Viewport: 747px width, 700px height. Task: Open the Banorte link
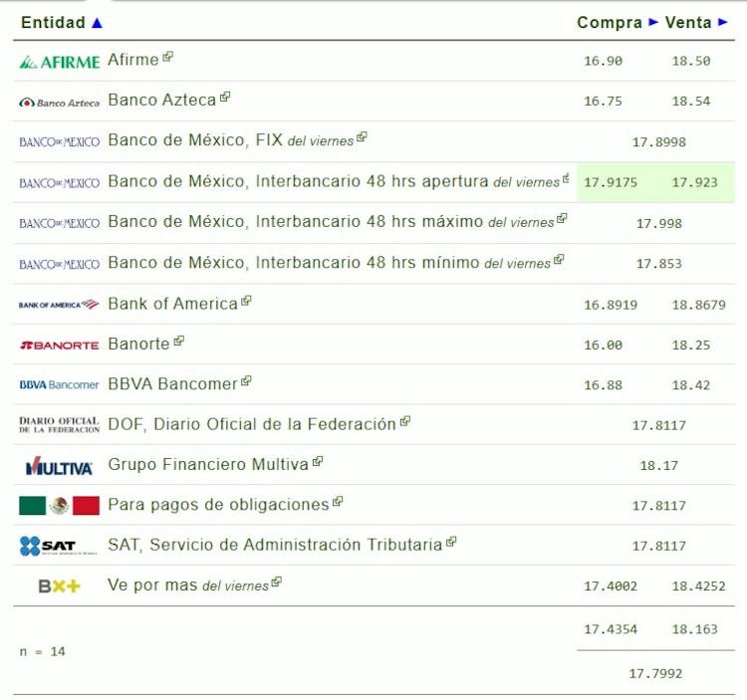(138, 344)
